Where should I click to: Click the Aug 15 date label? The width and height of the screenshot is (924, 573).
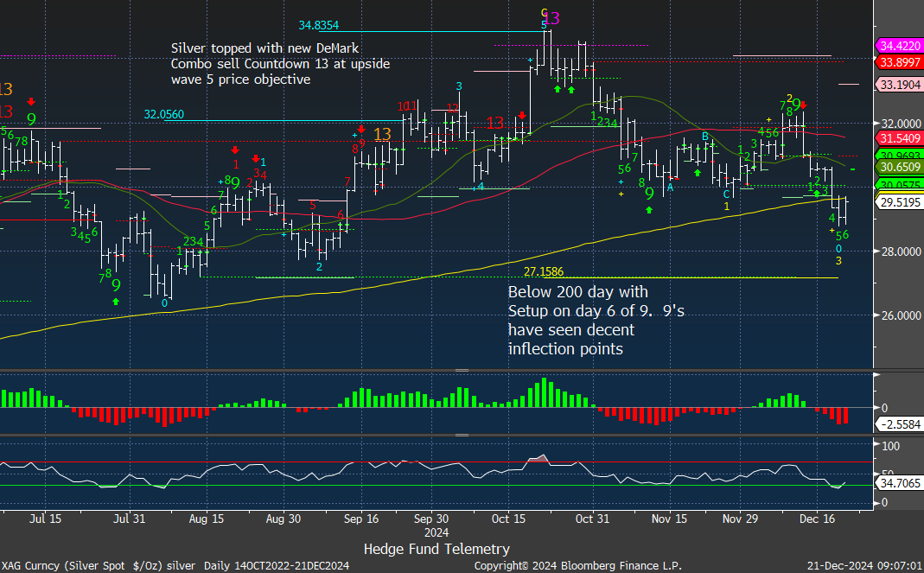click(207, 519)
